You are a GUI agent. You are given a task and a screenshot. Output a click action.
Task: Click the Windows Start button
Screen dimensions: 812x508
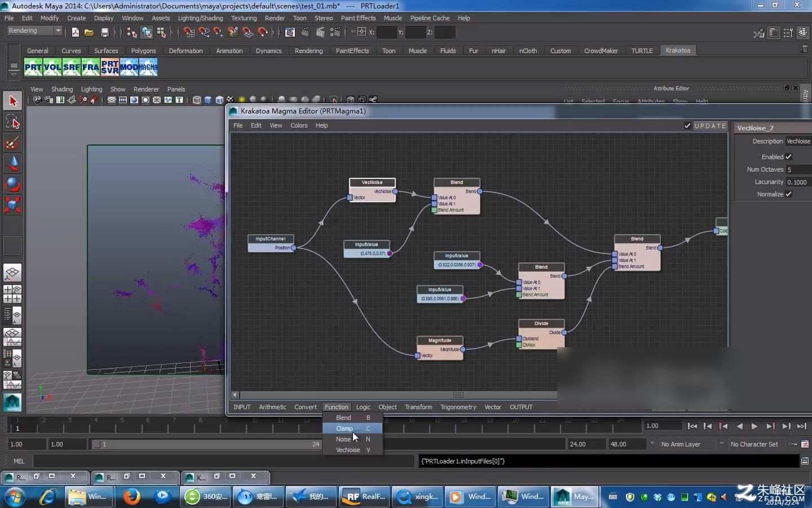coord(15,497)
